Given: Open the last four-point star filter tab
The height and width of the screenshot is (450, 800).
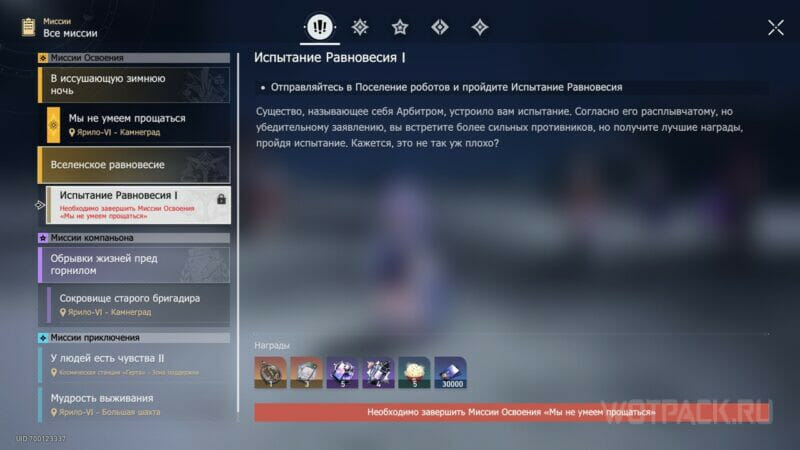Looking at the screenshot, I should click(x=480, y=27).
